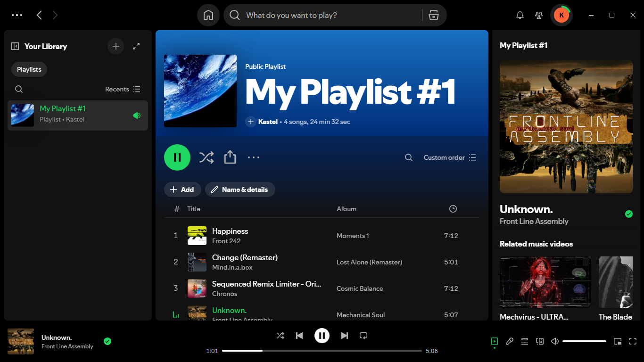Enter full screen mode
This screenshot has height=362, width=644.
click(633, 341)
